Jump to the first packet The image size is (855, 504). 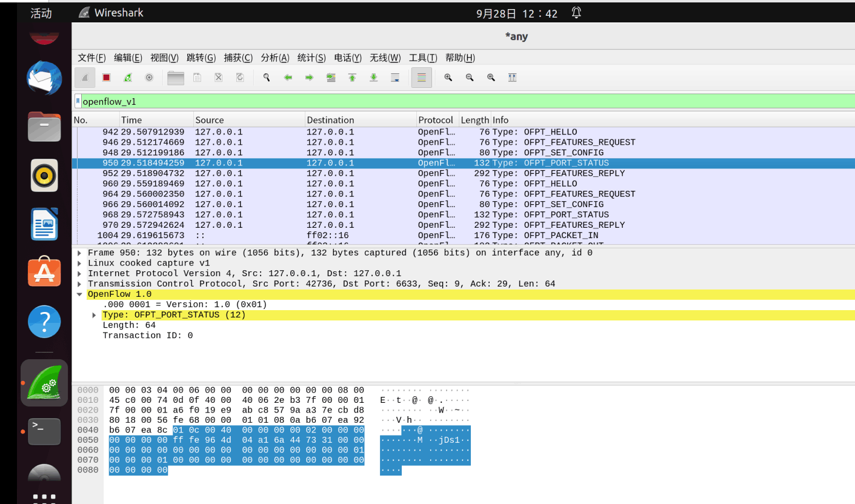tap(352, 78)
